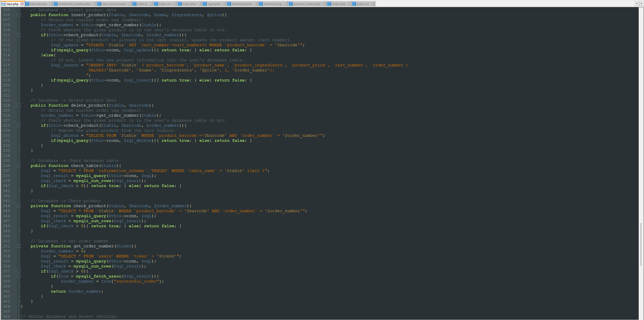Collapse the insert_product function fold at line 306
The height and width of the screenshot is (320, 644).
click(x=19, y=15)
